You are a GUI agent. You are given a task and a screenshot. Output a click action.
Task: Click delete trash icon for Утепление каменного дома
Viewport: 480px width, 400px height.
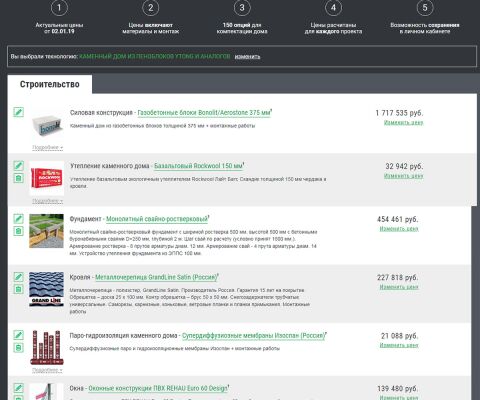pos(18,178)
